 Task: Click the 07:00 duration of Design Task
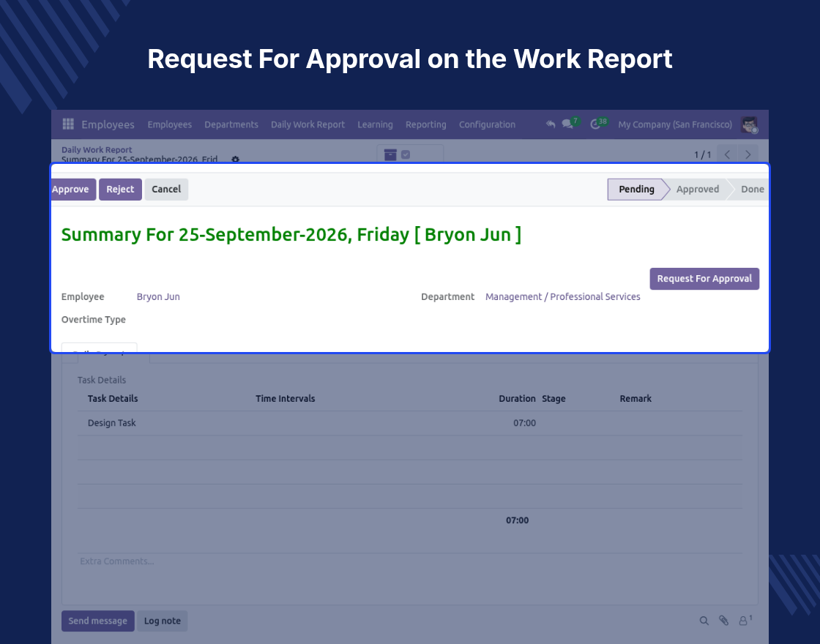point(524,423)
